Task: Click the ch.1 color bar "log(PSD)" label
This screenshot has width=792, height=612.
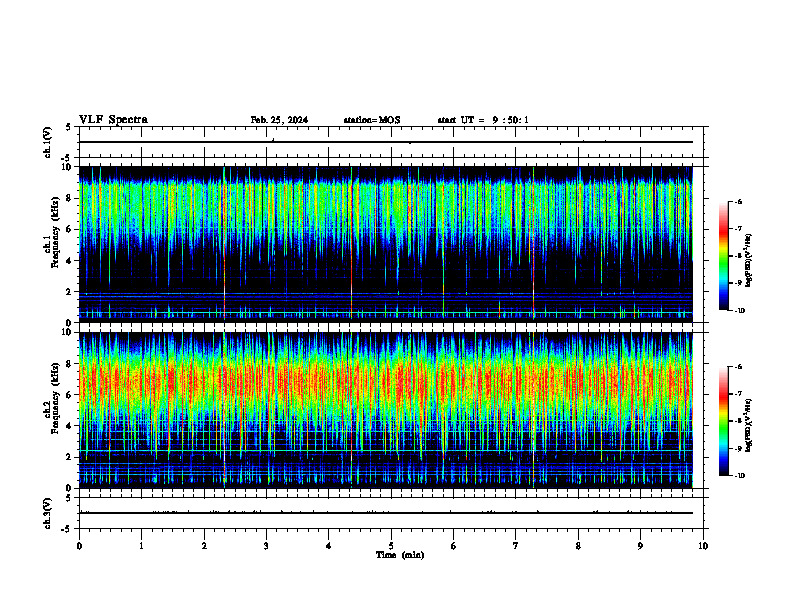Action: coord(749,261)
